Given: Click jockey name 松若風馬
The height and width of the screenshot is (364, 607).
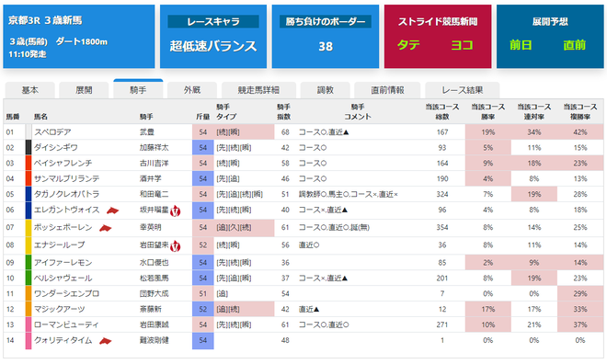Looking at the screenshot, I should (x=155, y=279).
